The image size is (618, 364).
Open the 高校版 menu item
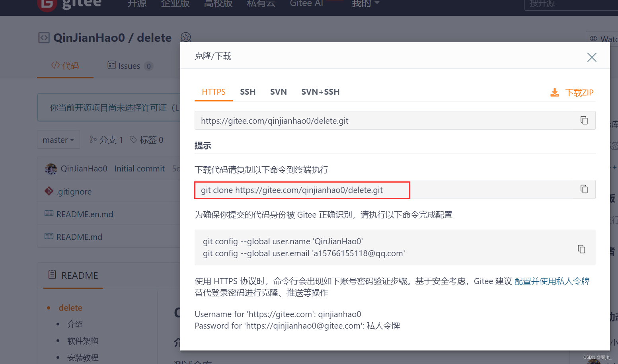[x=218, y=4]
